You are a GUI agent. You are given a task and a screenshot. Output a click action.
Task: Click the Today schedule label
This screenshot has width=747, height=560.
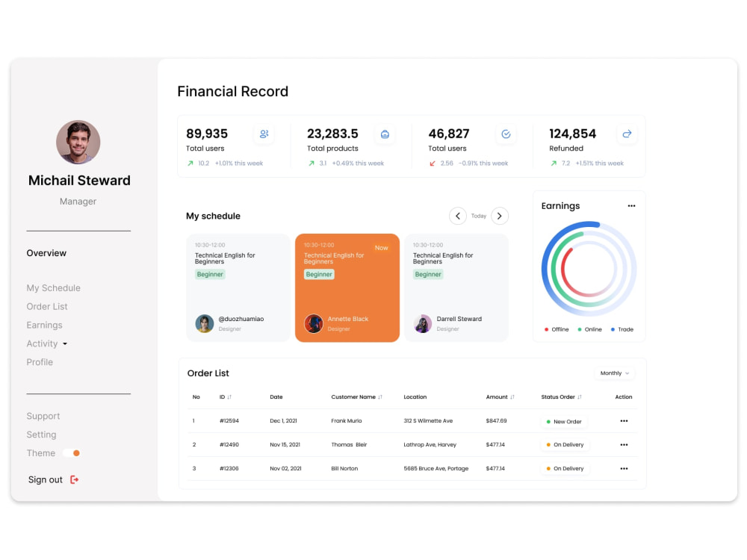(x=478, y=216)
